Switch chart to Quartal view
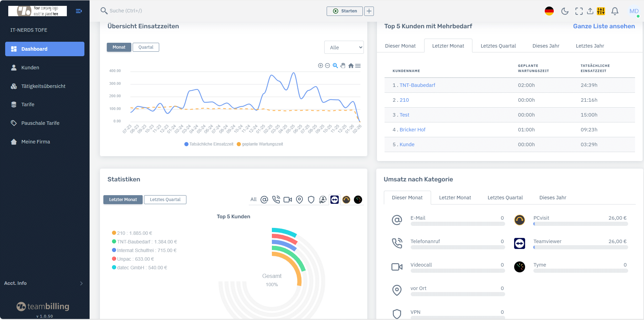Viewport: 644px width, 320px height. point(146,47)
